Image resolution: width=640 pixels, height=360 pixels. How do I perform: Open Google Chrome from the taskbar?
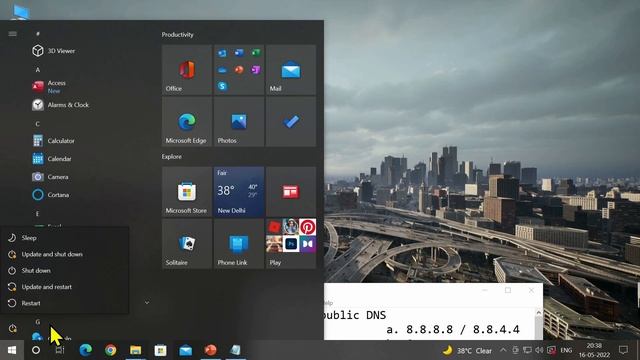(110, 350)
